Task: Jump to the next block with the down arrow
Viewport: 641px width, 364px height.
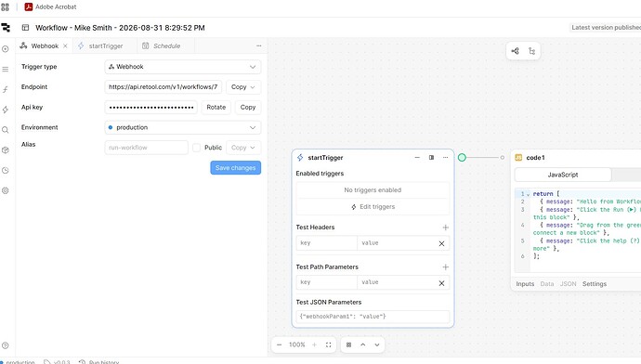Action: coord(377,344)
